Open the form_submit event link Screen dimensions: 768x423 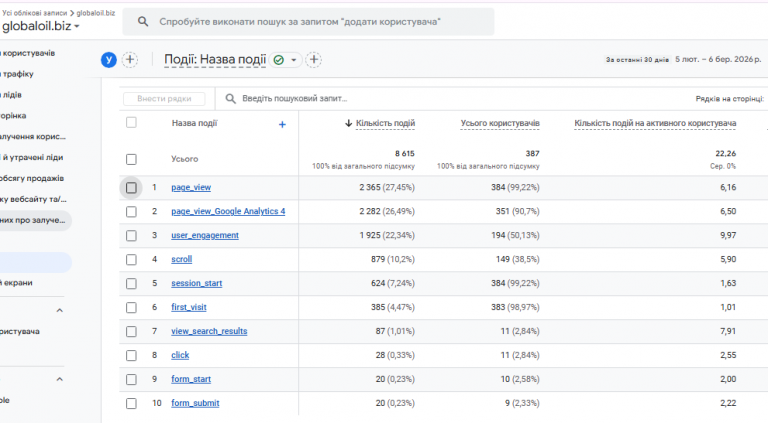pos(195,403)
